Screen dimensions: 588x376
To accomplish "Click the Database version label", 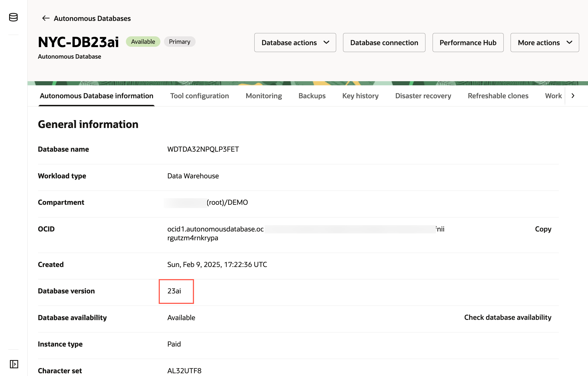I will [x=66, y=291].
